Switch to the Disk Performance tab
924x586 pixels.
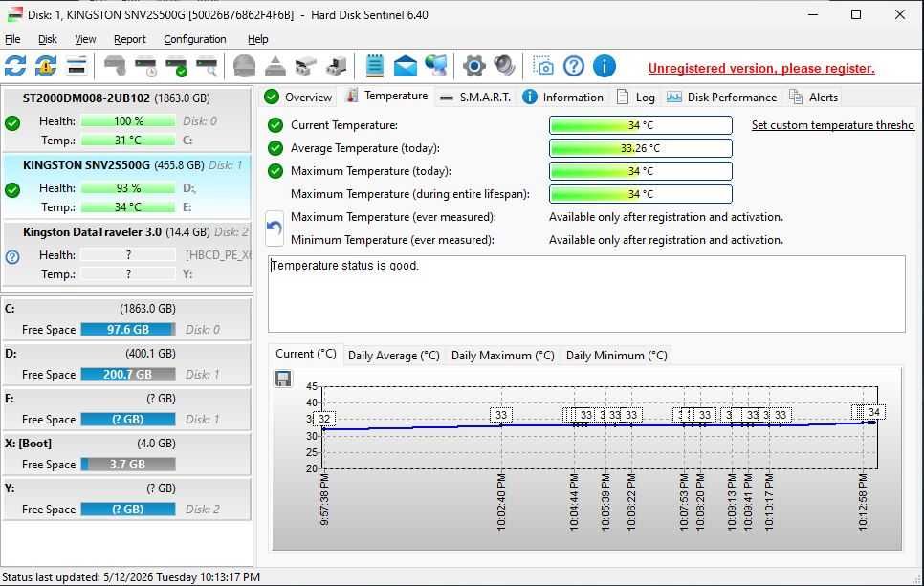pos(722,98)
